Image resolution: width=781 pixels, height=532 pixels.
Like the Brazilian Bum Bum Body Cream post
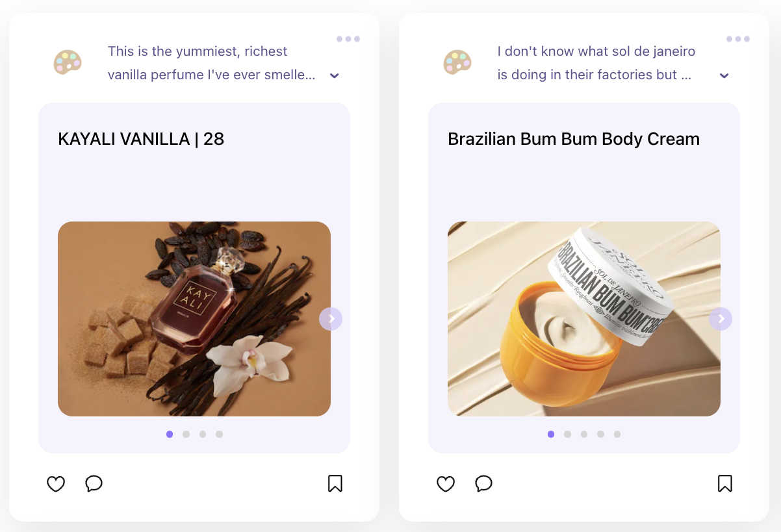point(446,483)
